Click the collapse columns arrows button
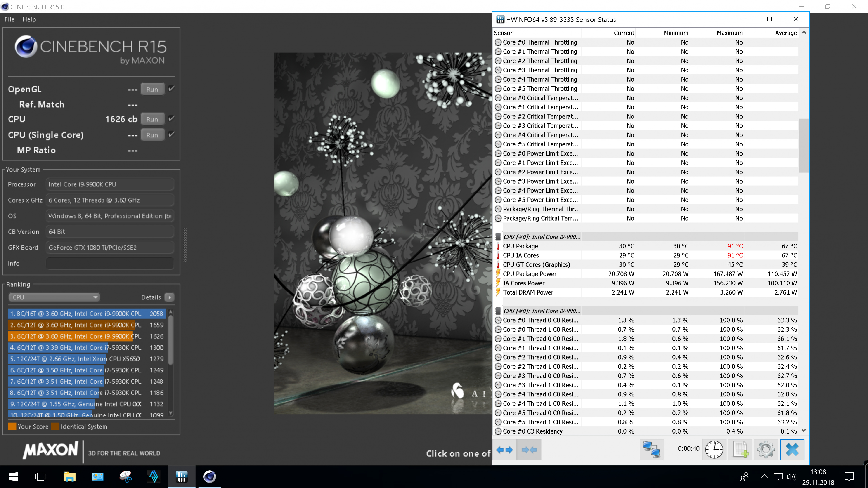The width and height of the screenshot is (868, 488). pos(529,450)
